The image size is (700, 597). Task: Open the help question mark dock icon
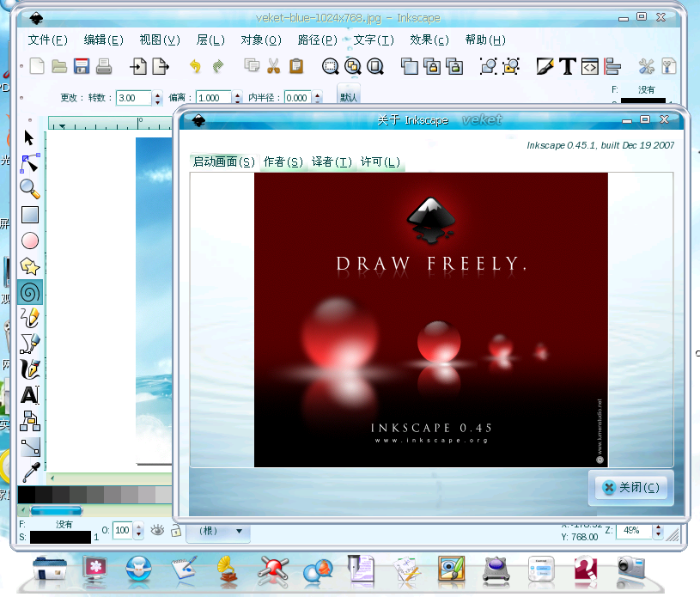[x=586, y=569]
